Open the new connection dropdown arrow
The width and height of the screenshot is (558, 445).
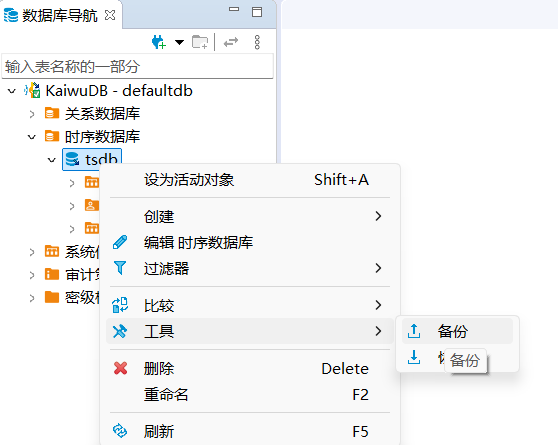coord(179,42)
